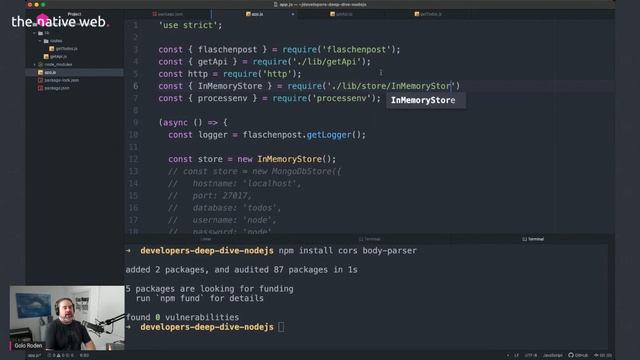
Task: Click the getTodos.js file icon in tree
Action: pyautogui.click(x=52, y=49)
